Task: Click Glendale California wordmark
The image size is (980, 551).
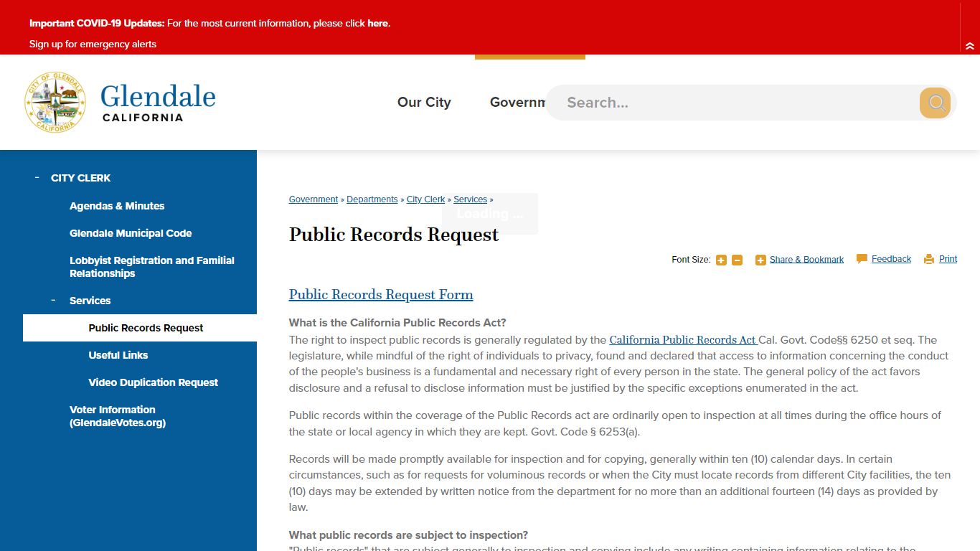Action: [158, 103]
